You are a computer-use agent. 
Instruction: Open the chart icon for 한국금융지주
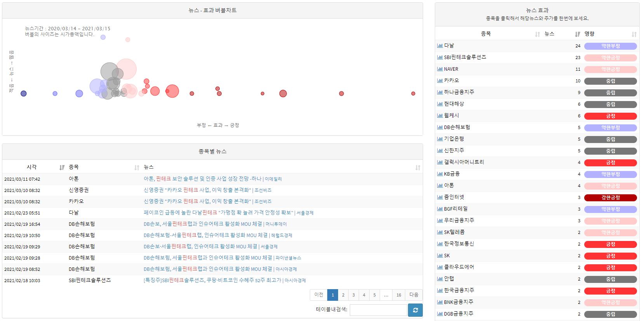click(440, 291)
